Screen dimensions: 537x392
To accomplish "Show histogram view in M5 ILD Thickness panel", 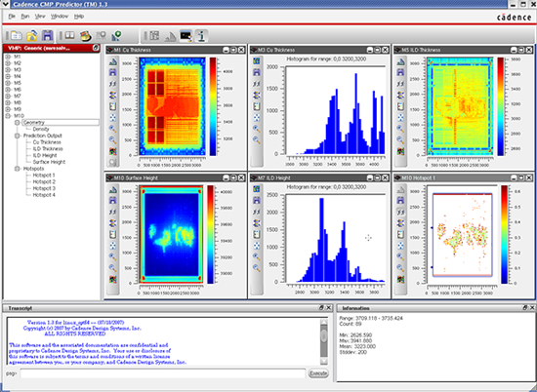I will point(400,61).
